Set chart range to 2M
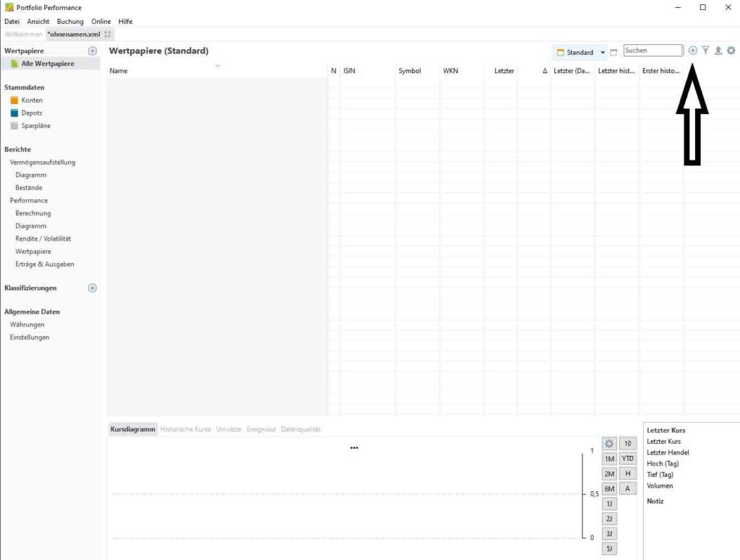The width and height of the screenshot is (740, 560). click(x=609, y=474)
